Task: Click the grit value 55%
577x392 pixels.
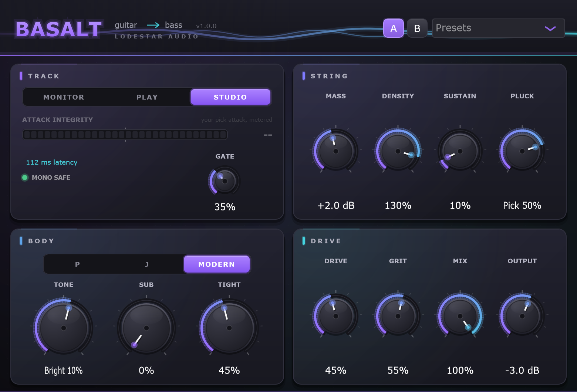Action: coord(398,370)
